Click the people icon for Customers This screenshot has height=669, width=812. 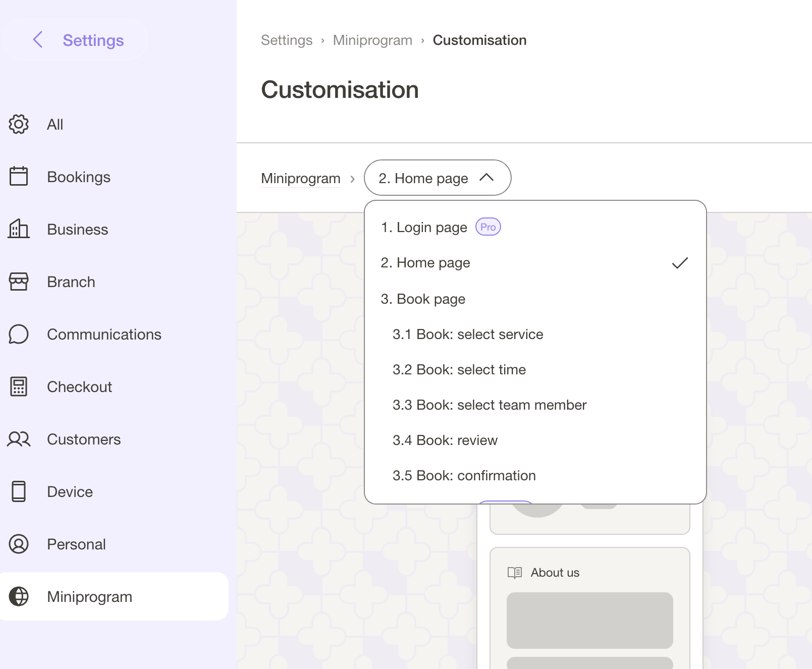pos(19,439)
